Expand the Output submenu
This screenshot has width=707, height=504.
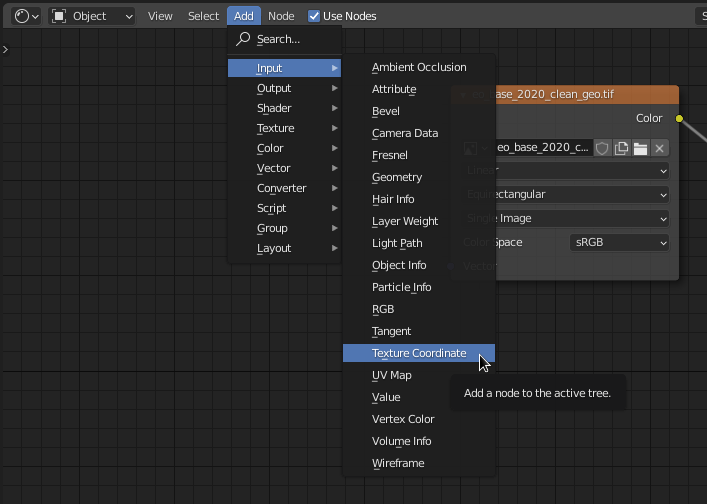click(x=285, y=88)
